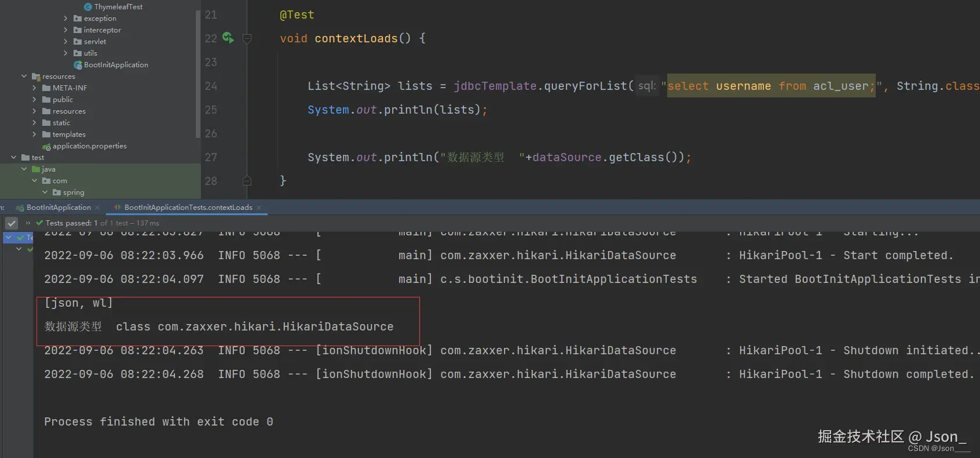Select the utils package label
980x458 pixels.
point(90,53)
